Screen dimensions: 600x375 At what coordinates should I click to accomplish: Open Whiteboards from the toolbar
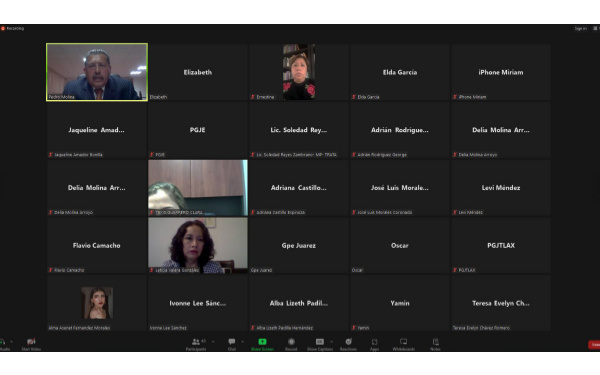403,344
